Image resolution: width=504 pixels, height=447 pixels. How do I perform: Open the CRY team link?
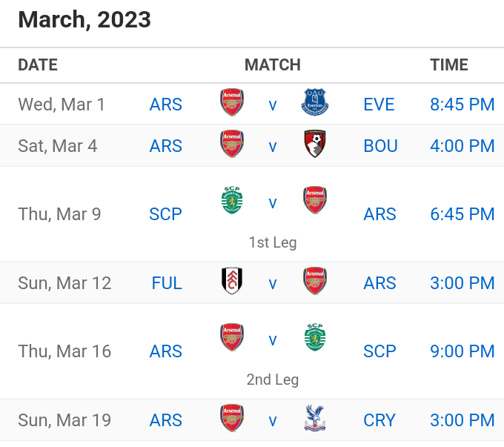pos(379,420)
